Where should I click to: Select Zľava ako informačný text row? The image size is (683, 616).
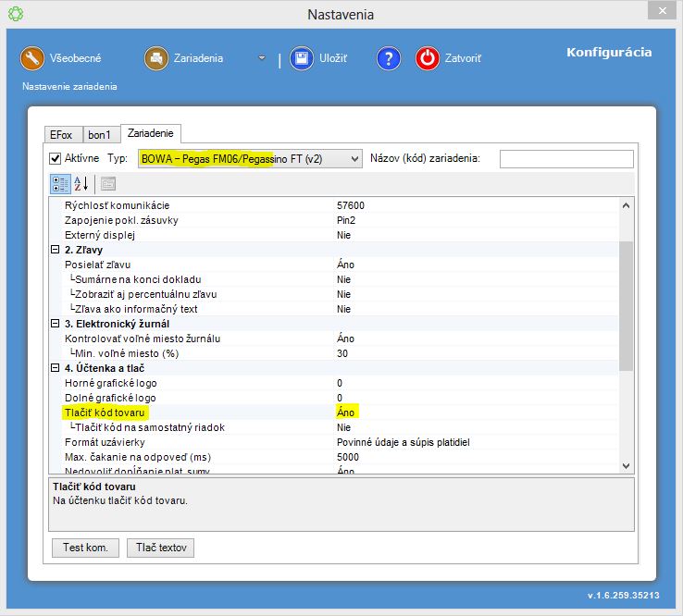[x=334, y=309]
